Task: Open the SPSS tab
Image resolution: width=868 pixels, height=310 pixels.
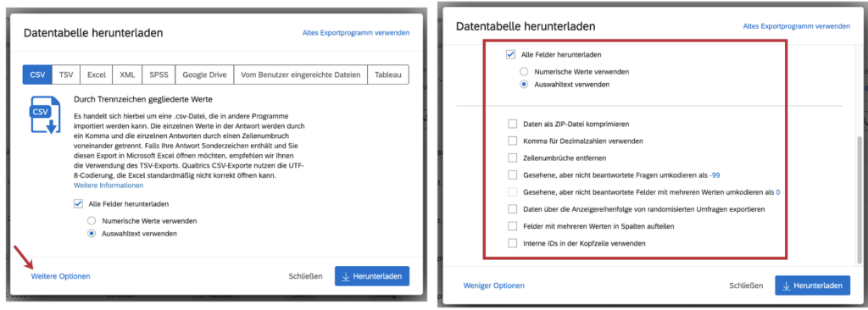Action: [x=159, y=75]
